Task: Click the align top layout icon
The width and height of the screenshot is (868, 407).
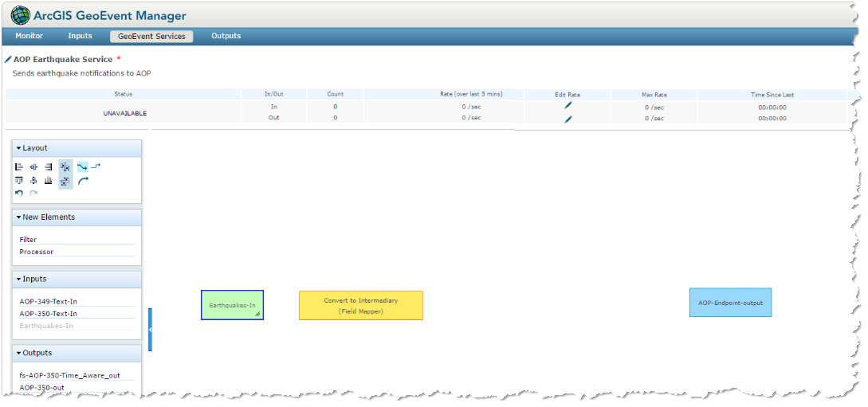Action: pyautogui.click(x=19, y=181)
